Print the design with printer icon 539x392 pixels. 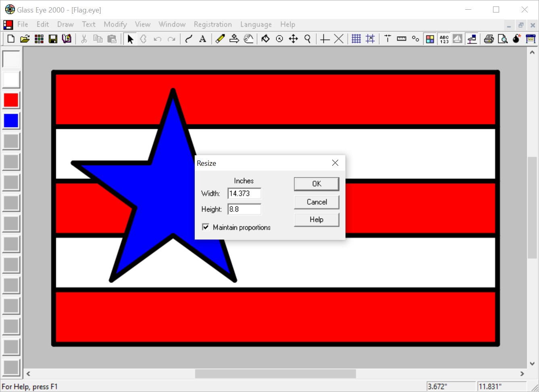489,39
